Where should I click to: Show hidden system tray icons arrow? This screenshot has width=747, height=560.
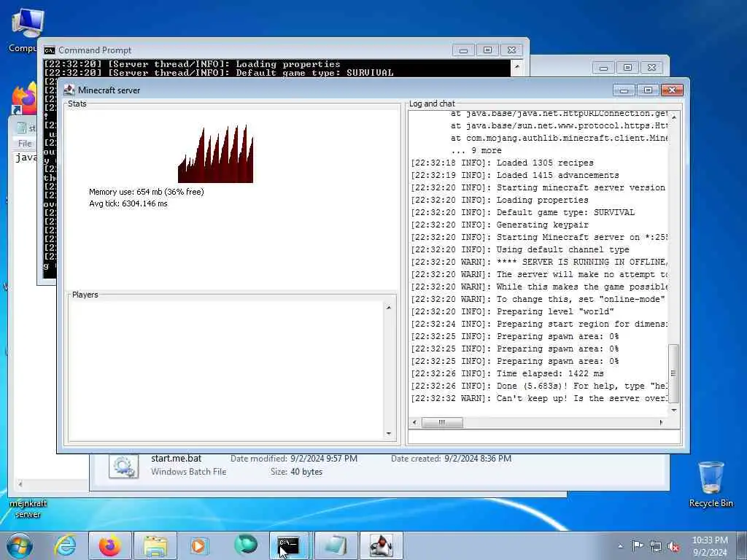(x=620, y=546)
